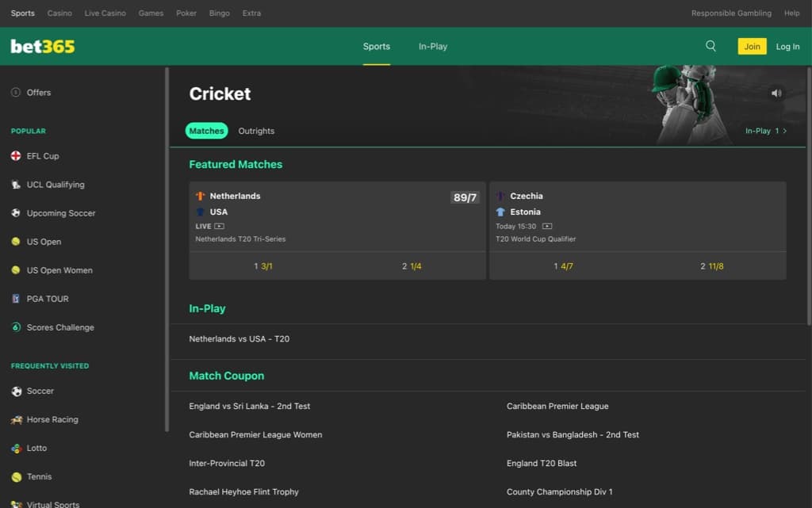Open Rachael Heyhoe Flint Trophy coupon
This screenshot has width=812, height=508.
click(x=244, y=491)
